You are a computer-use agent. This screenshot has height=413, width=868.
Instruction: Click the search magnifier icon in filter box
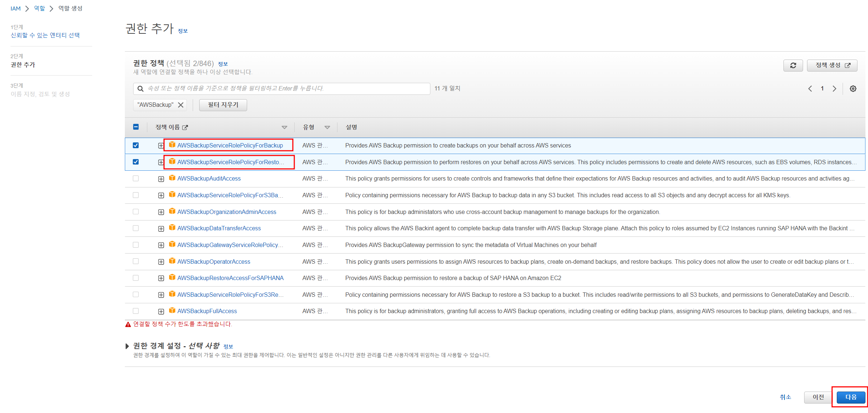coord(140,89)
